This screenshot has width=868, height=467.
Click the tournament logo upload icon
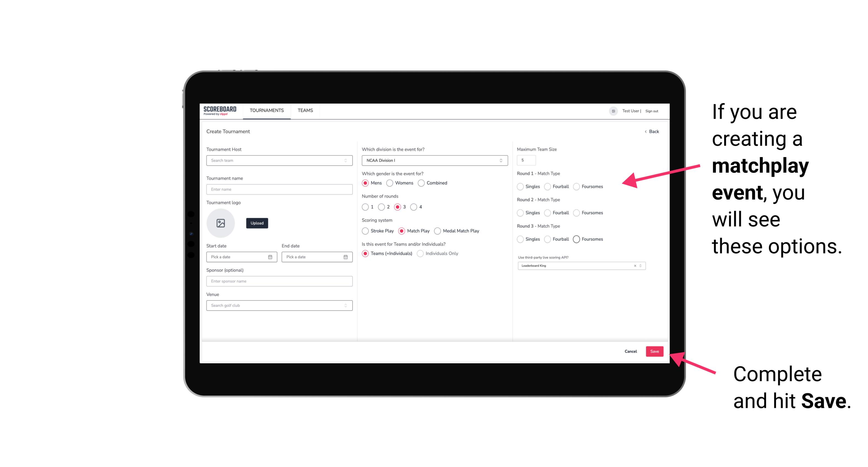pyautogui.click(x=221, y=223)
